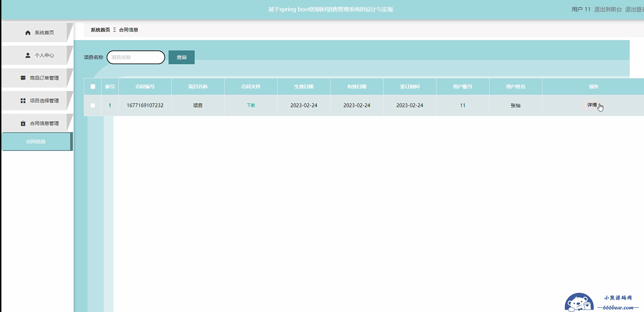Image resolution: width=644 pixels, height=312 pixels.
Task: Click the bear logo watermark
Action: [579, 303]
